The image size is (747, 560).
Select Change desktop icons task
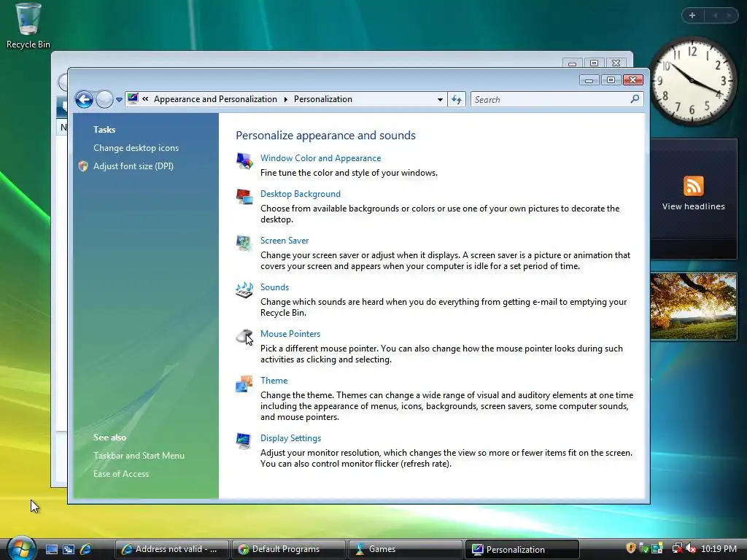point(136,148)
